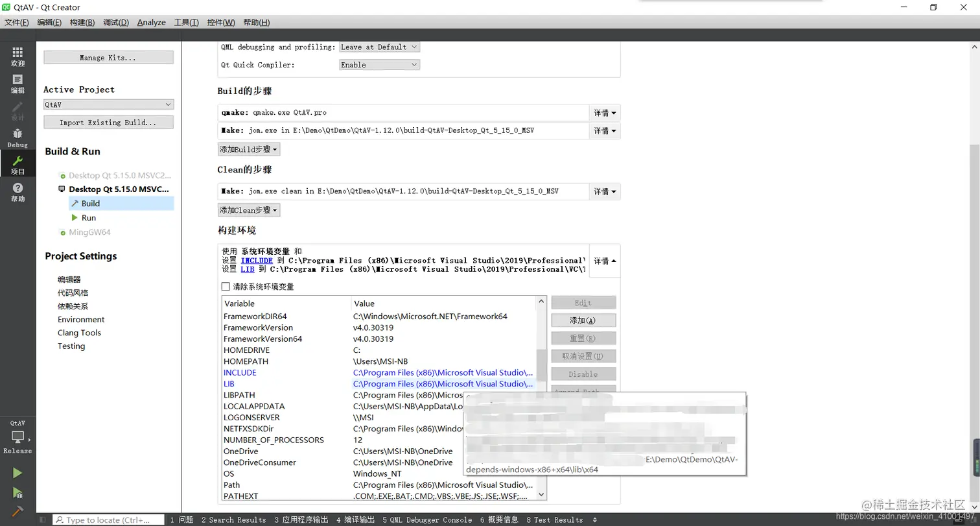Open the 3 应用程序输出 pane
Viewport: 980px width, 526px height.
click(x=301, y=520)
